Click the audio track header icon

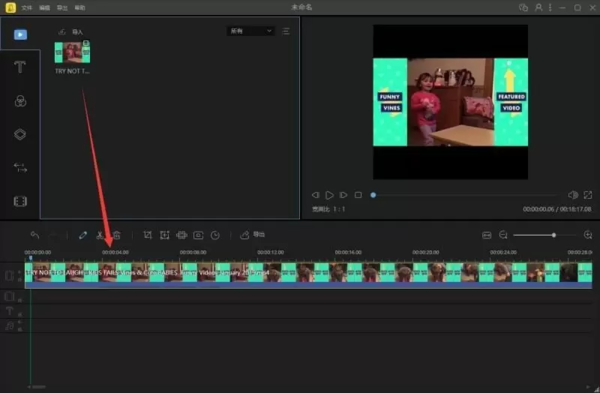pyautogui.click(x=10, y=325)
